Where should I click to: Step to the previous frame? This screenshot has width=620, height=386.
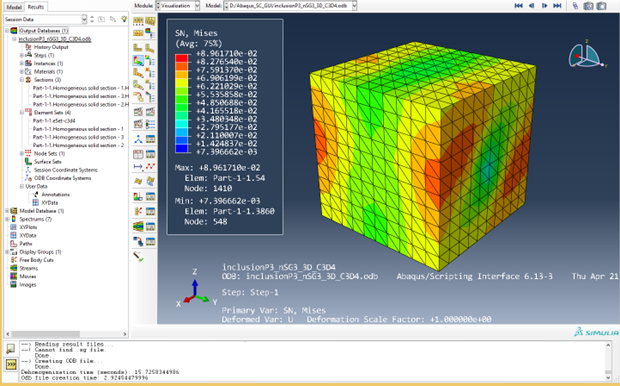point(531,6)
